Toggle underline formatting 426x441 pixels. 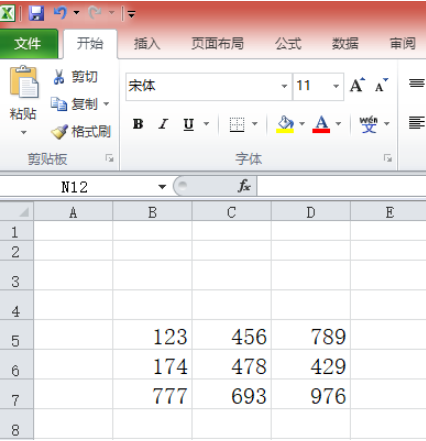pyautogui.click(x=189, y=124)
